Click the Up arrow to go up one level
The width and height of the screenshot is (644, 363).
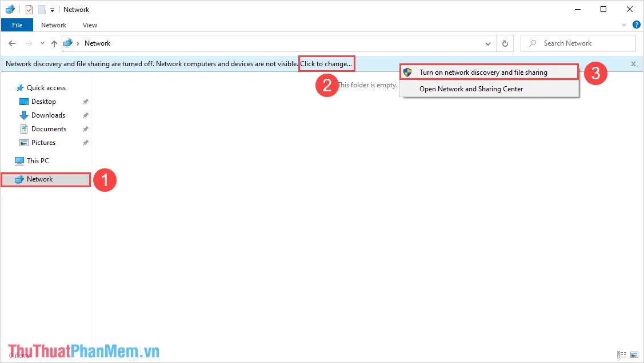pyautogui.click(x=54, y=43)
